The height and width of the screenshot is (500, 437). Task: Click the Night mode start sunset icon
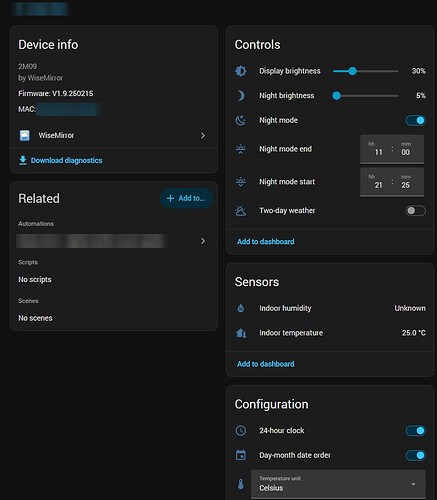[241, 182]
